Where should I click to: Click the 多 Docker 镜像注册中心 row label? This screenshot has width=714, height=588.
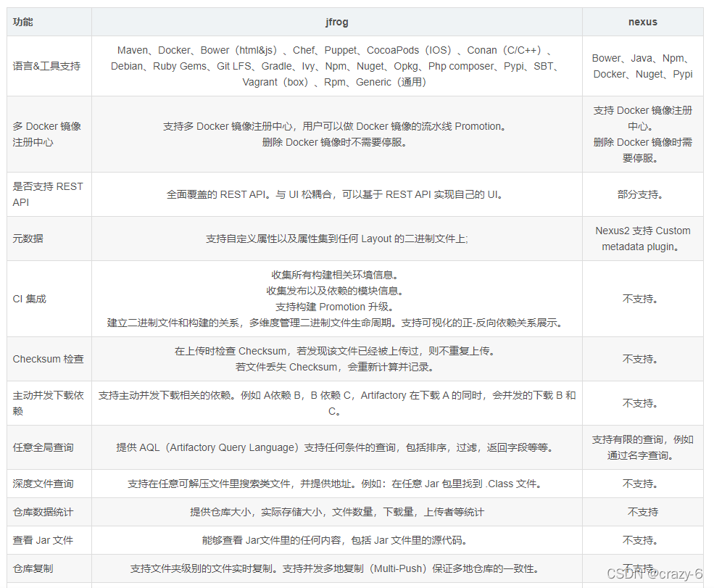tap(46, 133)
